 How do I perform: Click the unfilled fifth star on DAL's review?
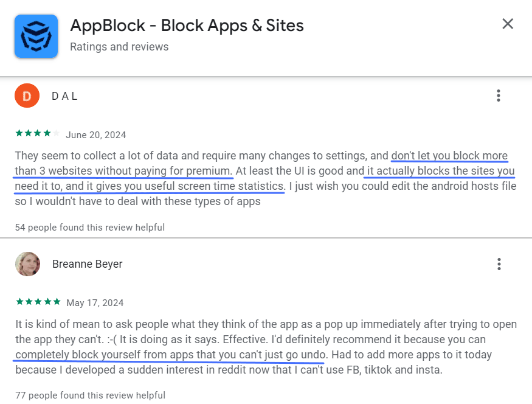coord(55,132)
